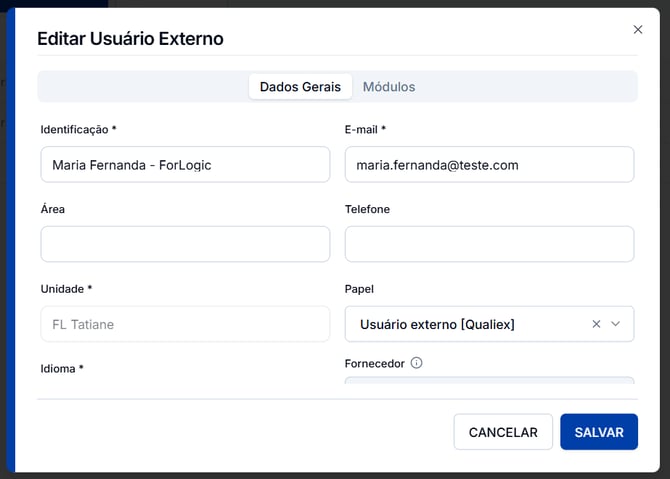
Task: Click the empty Telefone input field
Action: click(x=489, y=244)
